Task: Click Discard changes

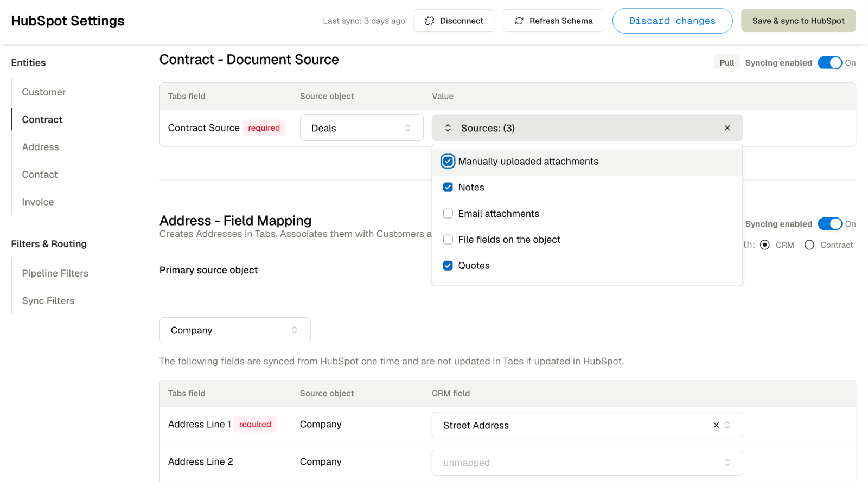Action: coord(672,21)
